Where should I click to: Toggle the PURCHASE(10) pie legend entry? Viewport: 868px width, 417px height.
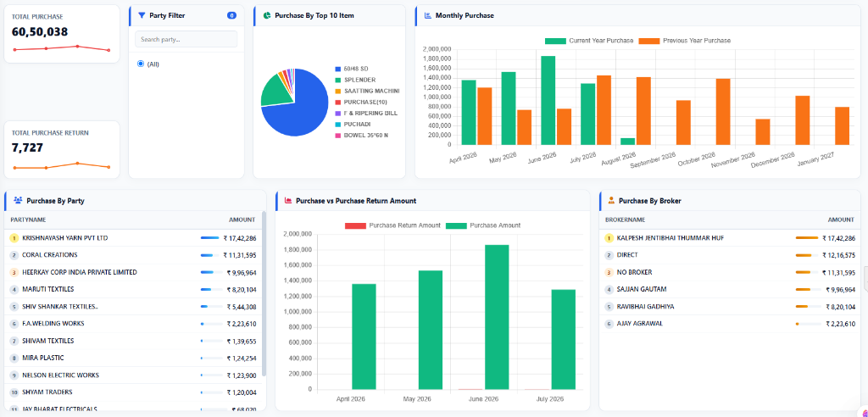click(361, 102)
